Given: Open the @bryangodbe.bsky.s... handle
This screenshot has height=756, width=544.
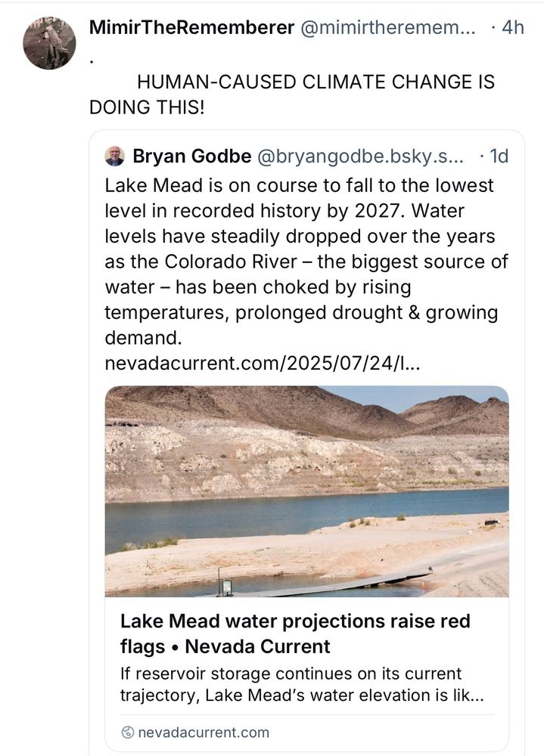Looking at the screenshot, I should 360,156.
